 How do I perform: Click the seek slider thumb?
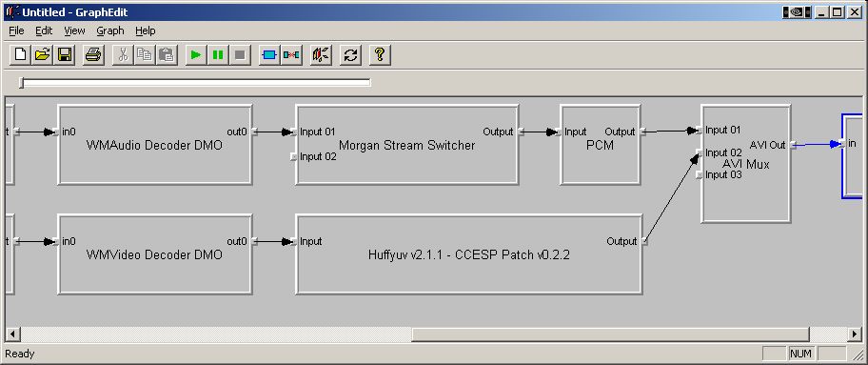click(22, 83)
